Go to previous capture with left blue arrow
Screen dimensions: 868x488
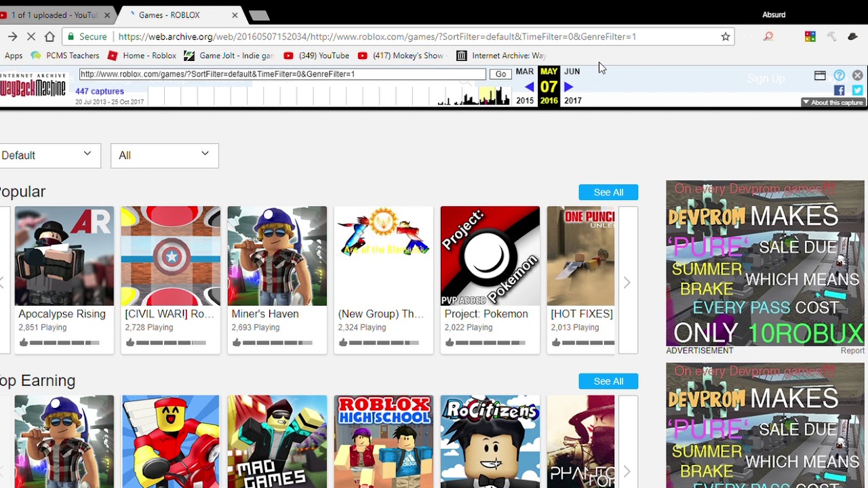click(530, 87)
